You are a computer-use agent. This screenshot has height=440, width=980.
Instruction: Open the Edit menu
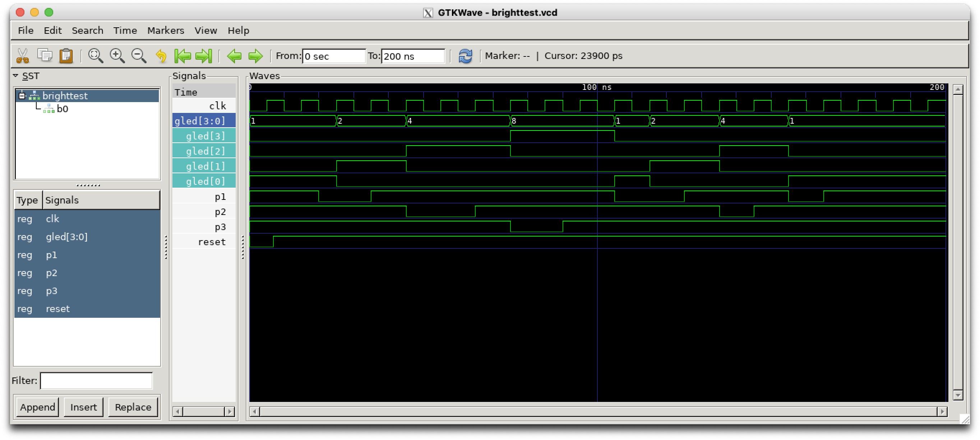point(52,31)
